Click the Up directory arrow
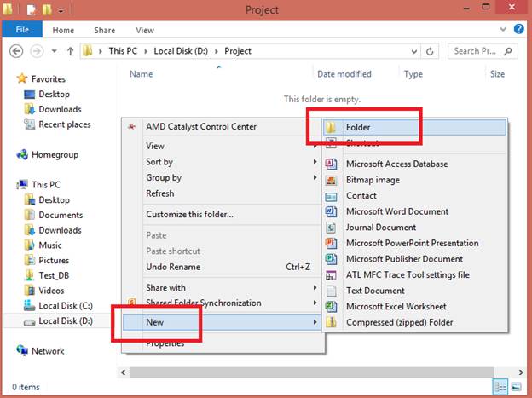This screenshot has height=398, width=532. pyautogui.click(x=70, y=51)
